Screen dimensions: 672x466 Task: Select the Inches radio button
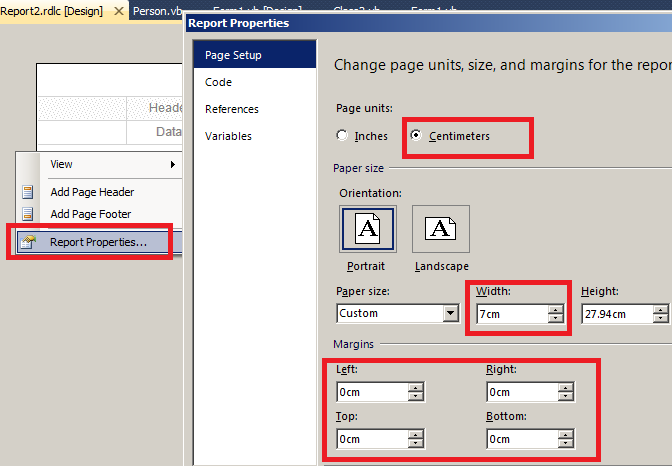pos(342,135)
